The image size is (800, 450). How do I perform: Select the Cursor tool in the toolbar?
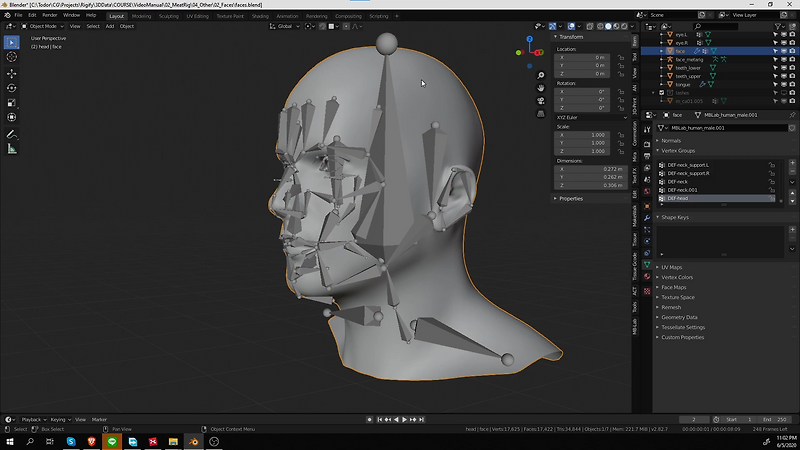pos(12,57)
